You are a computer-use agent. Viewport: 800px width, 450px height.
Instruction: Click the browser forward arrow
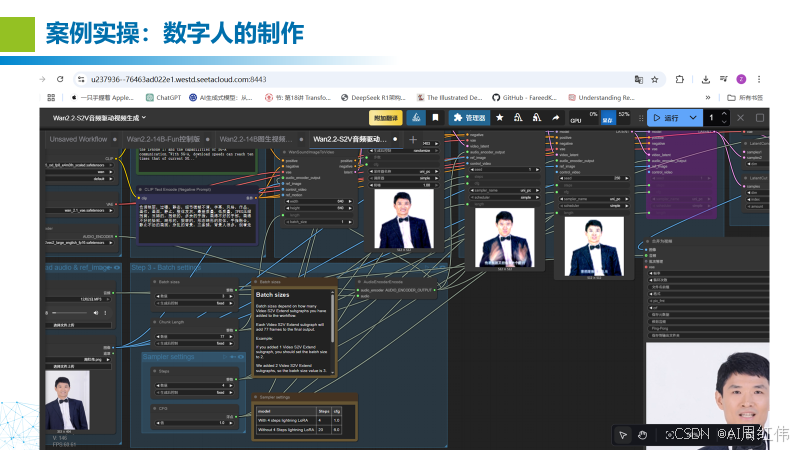pyautogui.click(x=42, y=79)
